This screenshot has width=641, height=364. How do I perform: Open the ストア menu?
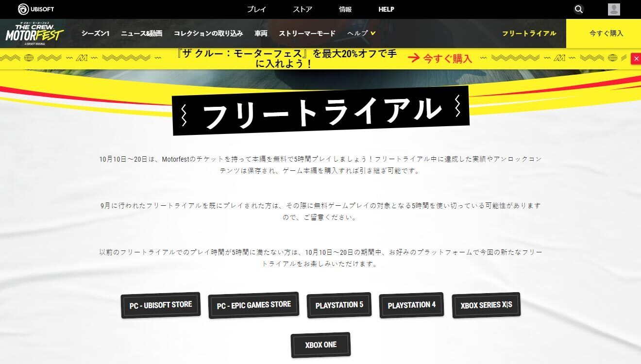[x=303, y=9]
